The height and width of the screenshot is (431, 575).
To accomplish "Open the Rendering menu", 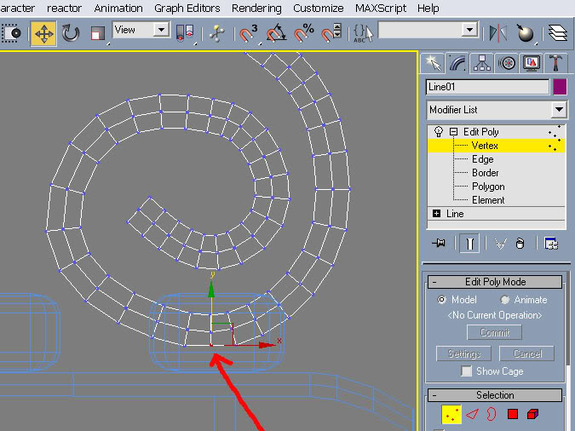I will tap(256, 8).
